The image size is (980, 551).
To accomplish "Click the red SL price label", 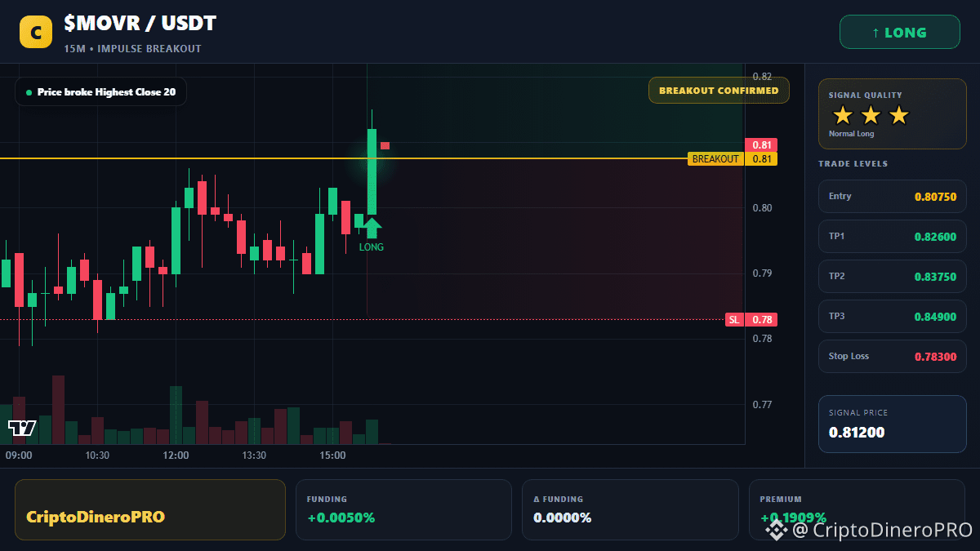I will coord(734,320).
